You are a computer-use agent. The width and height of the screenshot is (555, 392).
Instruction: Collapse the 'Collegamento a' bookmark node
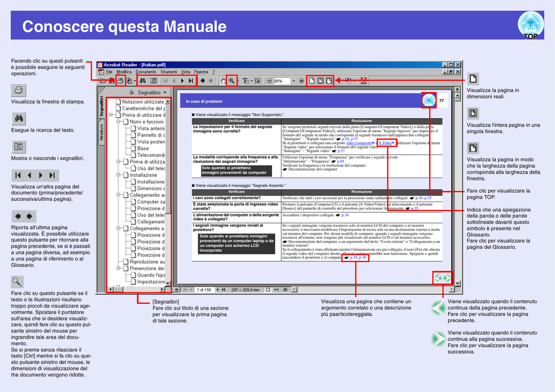pos(118,228)
